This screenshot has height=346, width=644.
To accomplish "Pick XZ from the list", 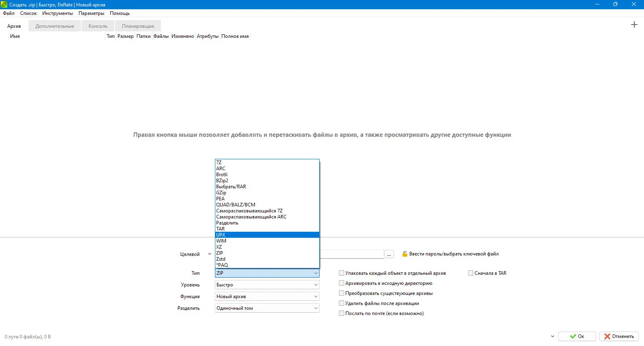I will 267,247.
